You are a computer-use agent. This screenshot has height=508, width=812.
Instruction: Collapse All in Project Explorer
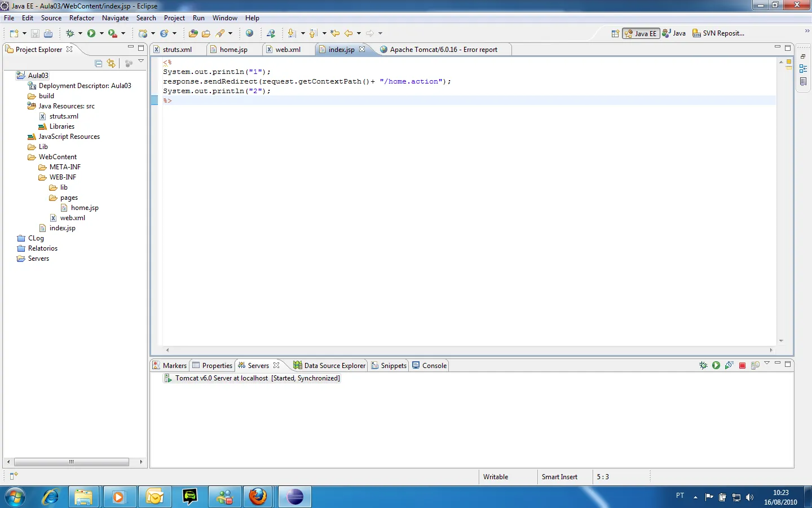(x=99, y=63)
